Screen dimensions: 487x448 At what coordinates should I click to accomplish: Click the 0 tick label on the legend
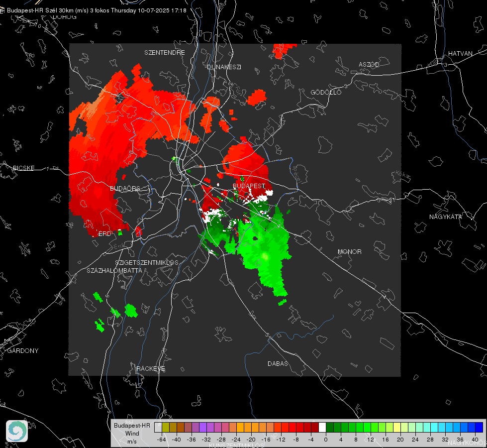coord(326,440)
